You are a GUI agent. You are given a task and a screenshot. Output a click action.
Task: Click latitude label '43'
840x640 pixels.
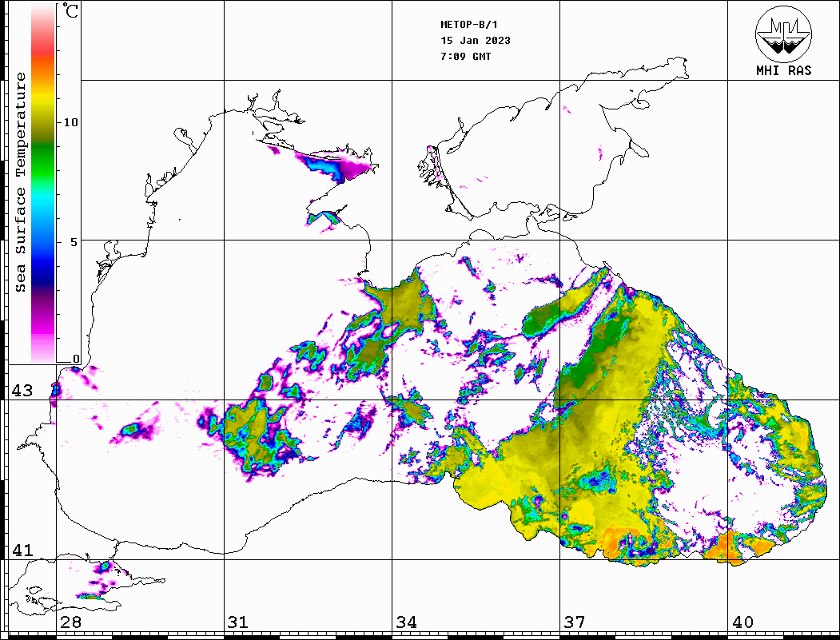click(x=22, y=391)
